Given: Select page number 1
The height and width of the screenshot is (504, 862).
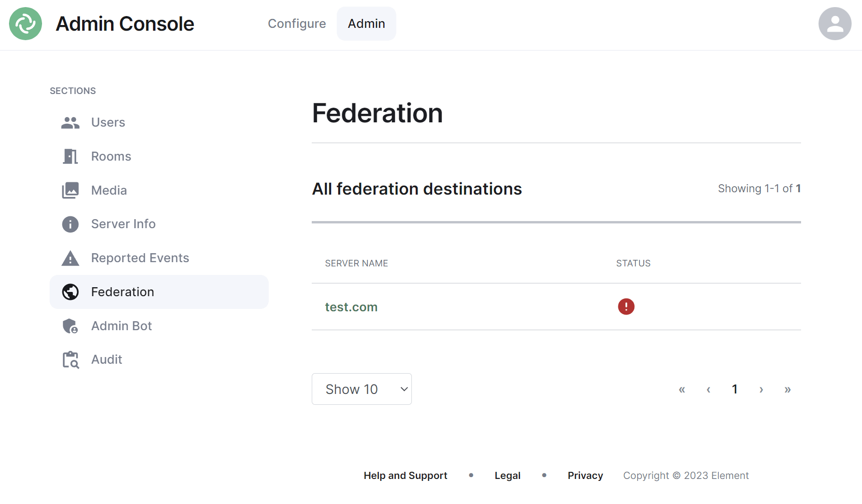Looking at the screenshot, I should (735, 389).
